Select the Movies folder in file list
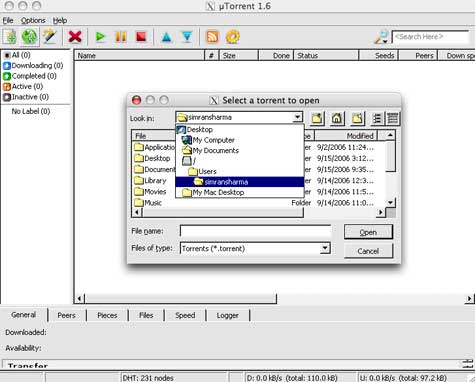This screenshot has width=475, height=382. pyautogui.click(x=150, y=192)
